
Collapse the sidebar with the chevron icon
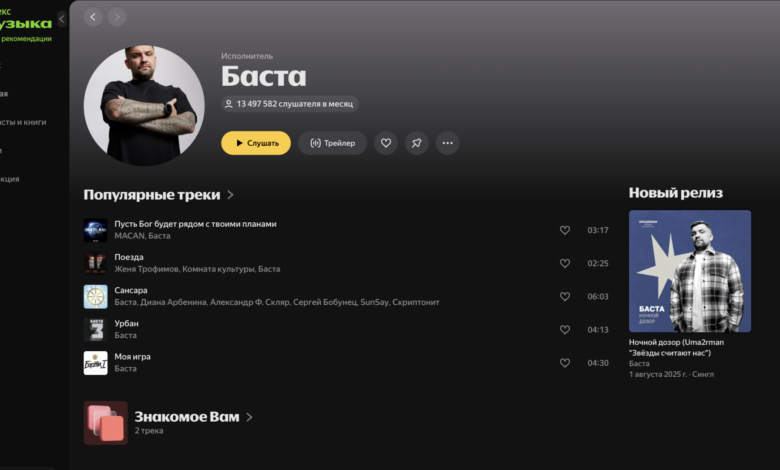pyautogui.click(x=62, y=19)
